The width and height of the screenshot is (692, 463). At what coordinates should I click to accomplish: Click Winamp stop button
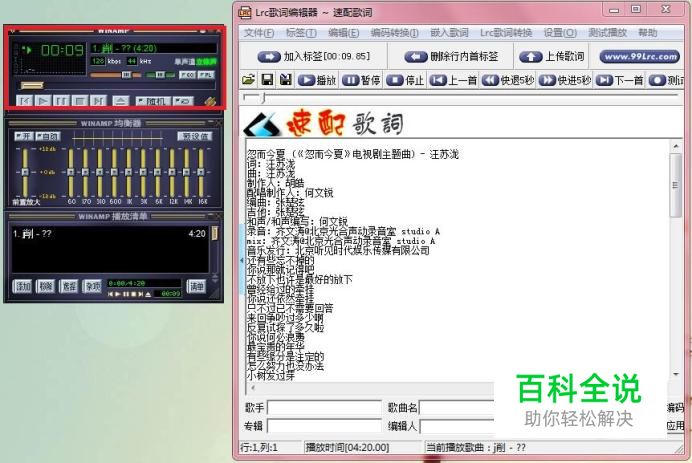[x=79, y=101]
